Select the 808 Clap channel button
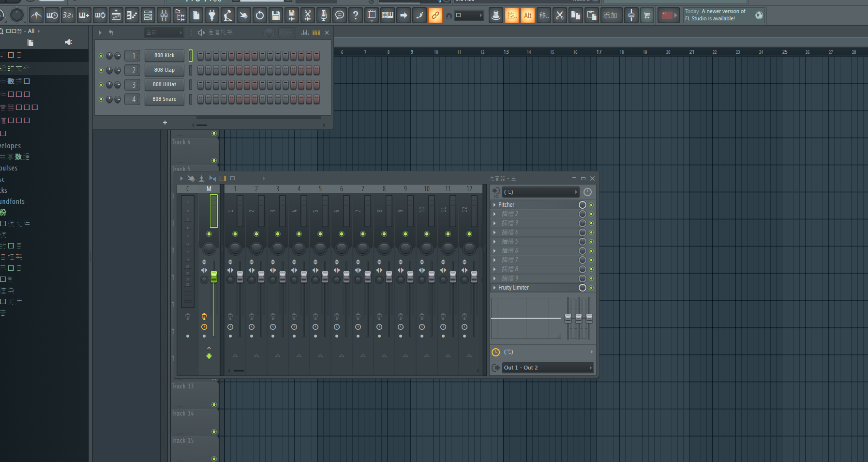This screenshot has height=462, width=868. pyautogui.click(x=165, y=70)
